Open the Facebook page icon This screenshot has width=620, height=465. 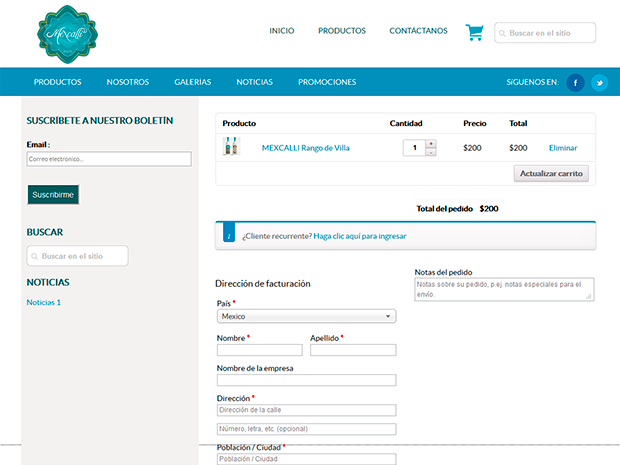click(575, 83)
